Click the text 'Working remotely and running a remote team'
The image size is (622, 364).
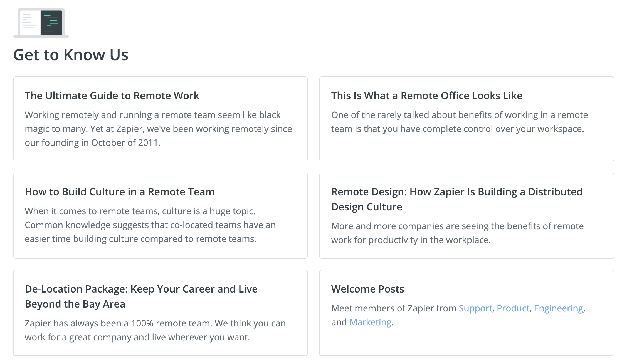click(x=119, y=115)
